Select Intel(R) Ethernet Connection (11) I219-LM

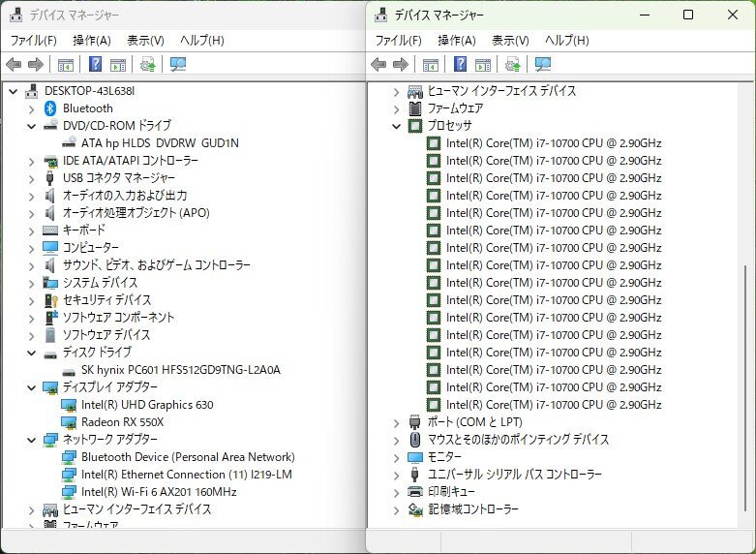[x=187, y=475]
